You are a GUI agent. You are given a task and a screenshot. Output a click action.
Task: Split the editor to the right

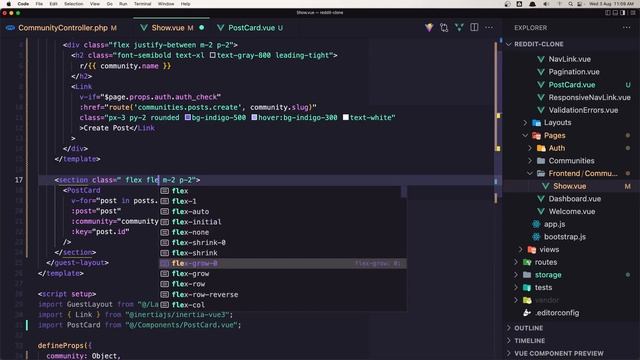click(x=474, y=27)
